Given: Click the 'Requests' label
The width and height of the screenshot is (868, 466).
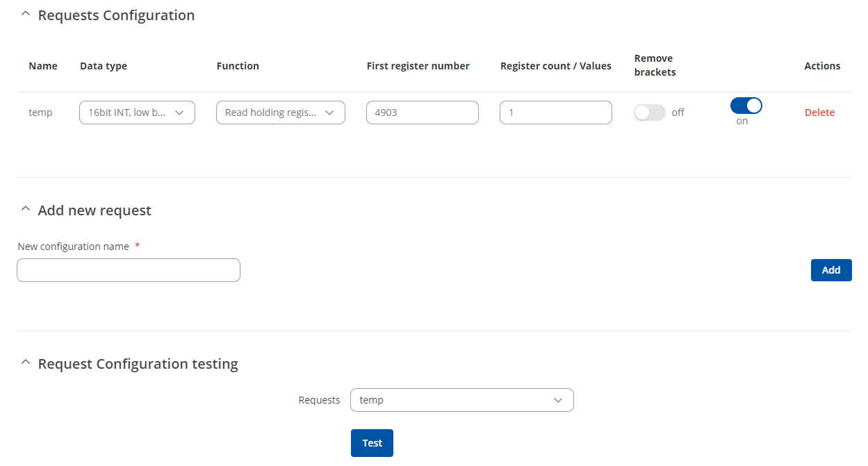Looking at the screenshot, I should (319, 400).
